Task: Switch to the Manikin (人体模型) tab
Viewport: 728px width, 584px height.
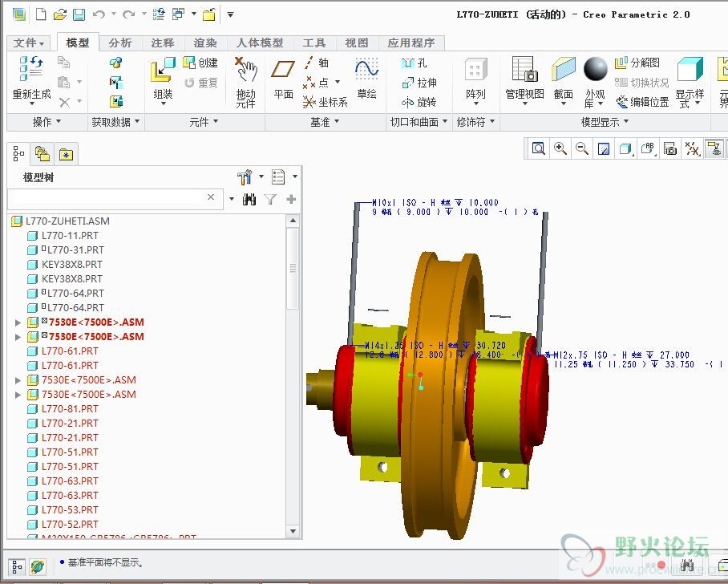Action: pos(260,43)
